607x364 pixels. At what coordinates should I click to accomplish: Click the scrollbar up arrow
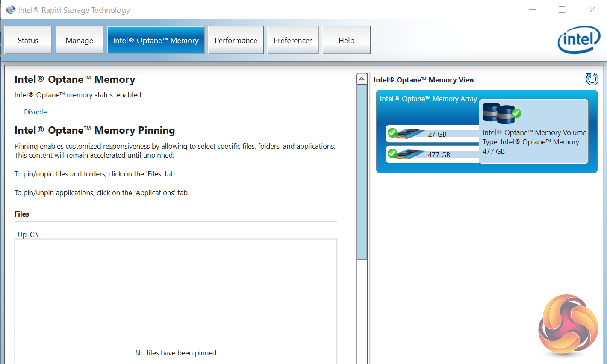click(x=362, y=79)
